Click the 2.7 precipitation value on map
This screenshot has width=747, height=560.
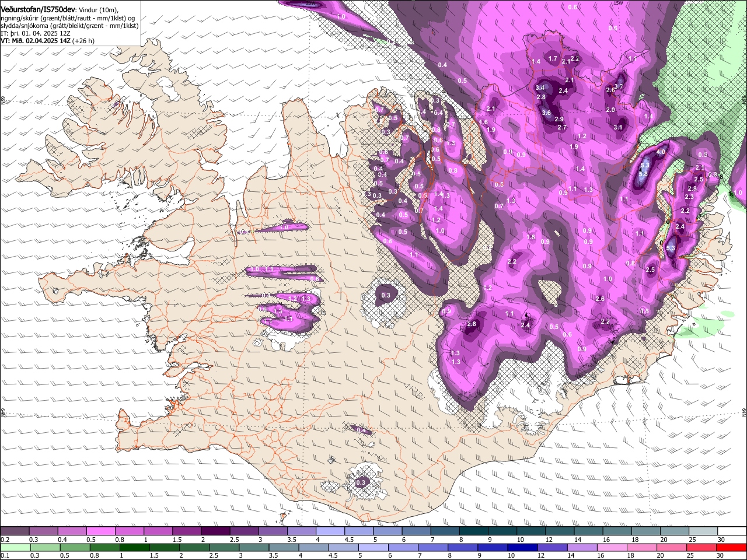562,128
